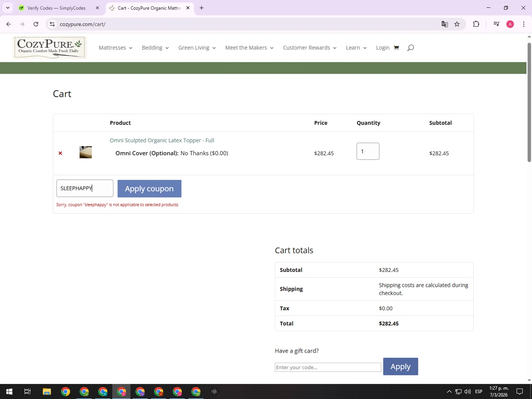Close the Cart CozyPure tab
The height and width of the screenshot is (399, 532).
pos(188,8)
